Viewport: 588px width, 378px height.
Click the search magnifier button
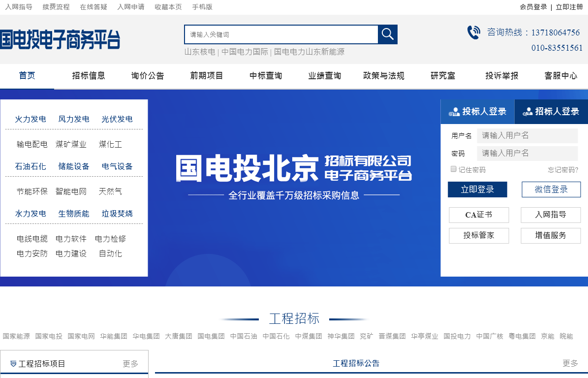387,34
